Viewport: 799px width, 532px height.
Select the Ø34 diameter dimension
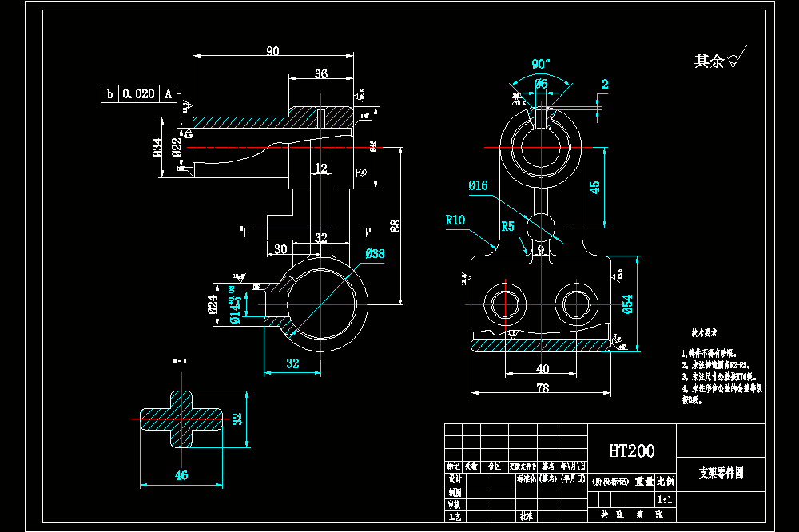(157, 147)
